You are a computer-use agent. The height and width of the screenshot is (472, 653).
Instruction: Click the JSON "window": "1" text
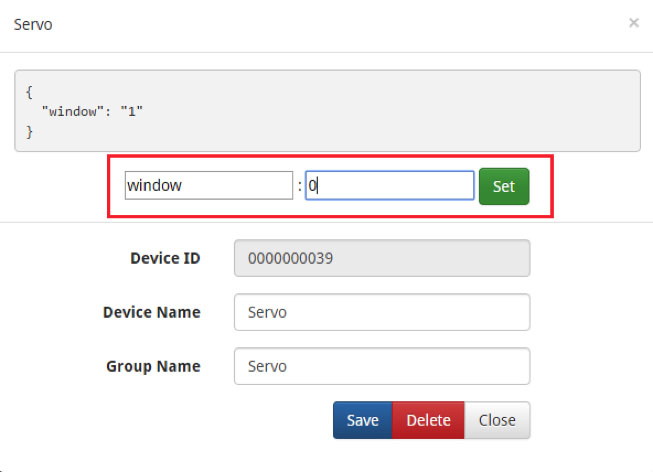click(92, 111)
